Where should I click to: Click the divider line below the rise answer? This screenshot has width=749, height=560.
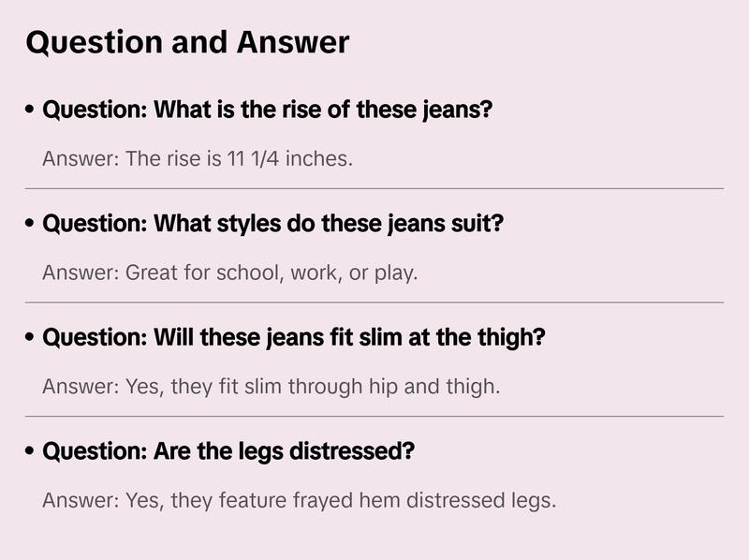pos(374,188)
